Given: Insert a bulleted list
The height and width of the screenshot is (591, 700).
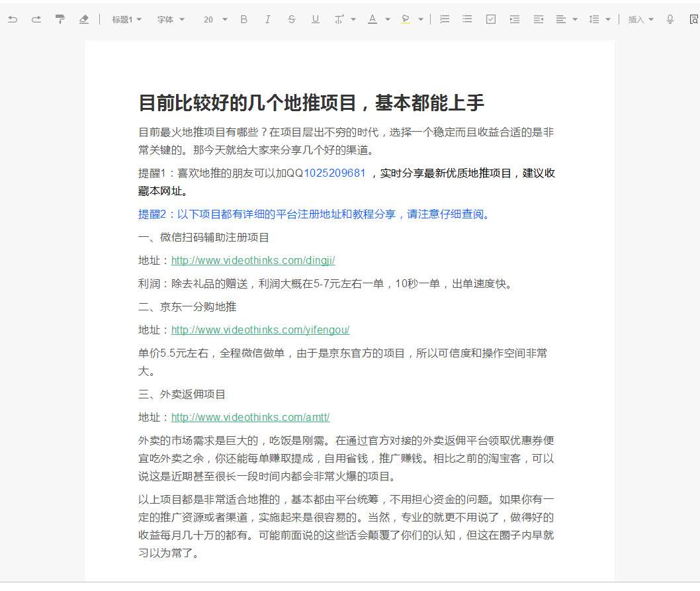Looking at the screenshot, I should point(467,19).
